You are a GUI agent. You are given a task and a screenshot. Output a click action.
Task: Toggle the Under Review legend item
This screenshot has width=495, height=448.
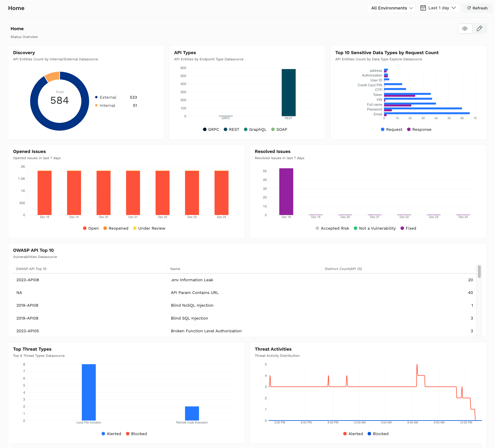tap(149, 228)
